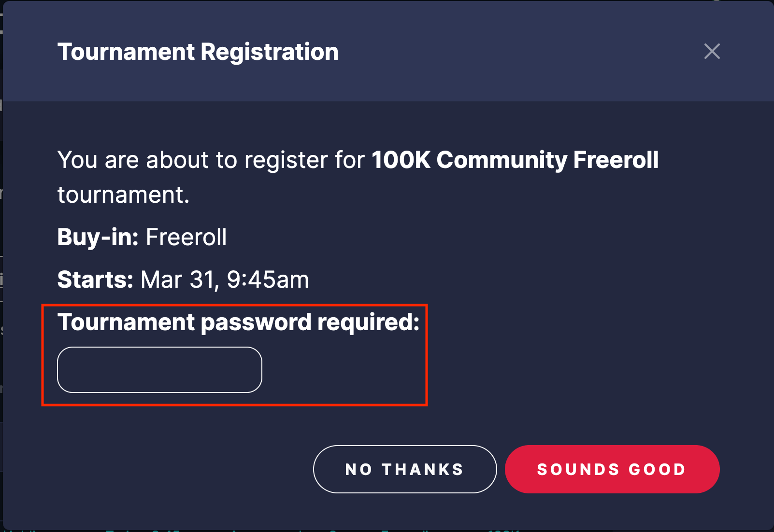Click the Tournament Registration heading
The width and height of the screenshot is (774, 532).
[x=198, y=52]
